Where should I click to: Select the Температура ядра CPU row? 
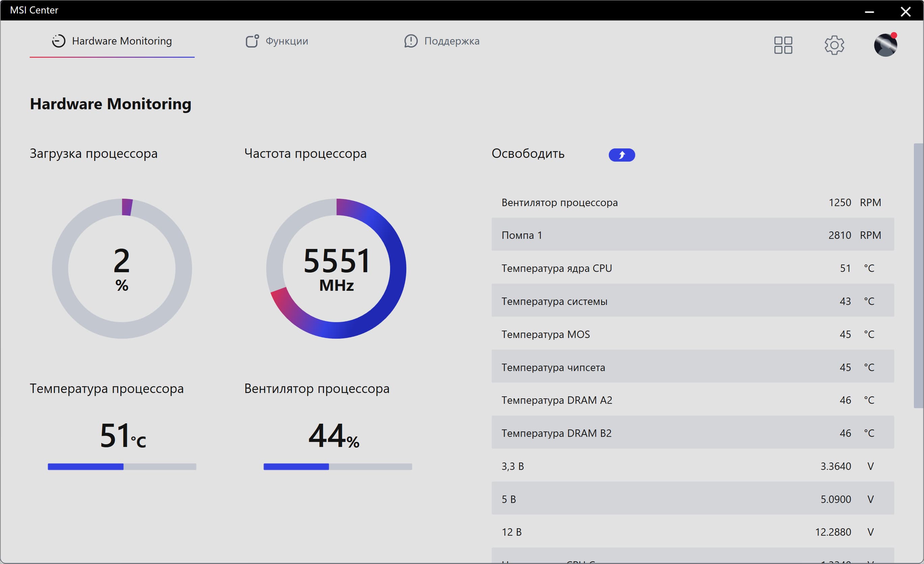(x=692, y=268)
